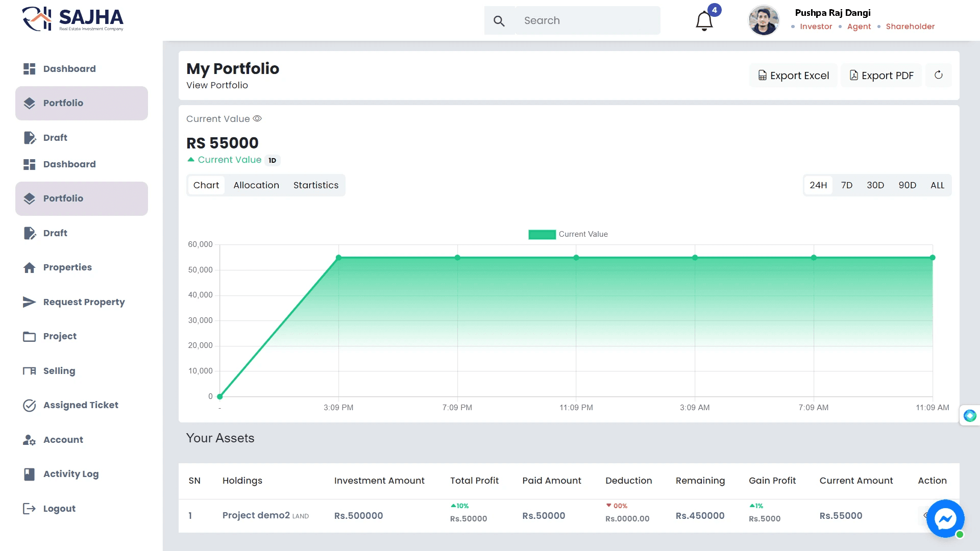Click the Current Amount column header
Image resolution: width=980 pixels, height=551 pixels.
tap(856, 481)
